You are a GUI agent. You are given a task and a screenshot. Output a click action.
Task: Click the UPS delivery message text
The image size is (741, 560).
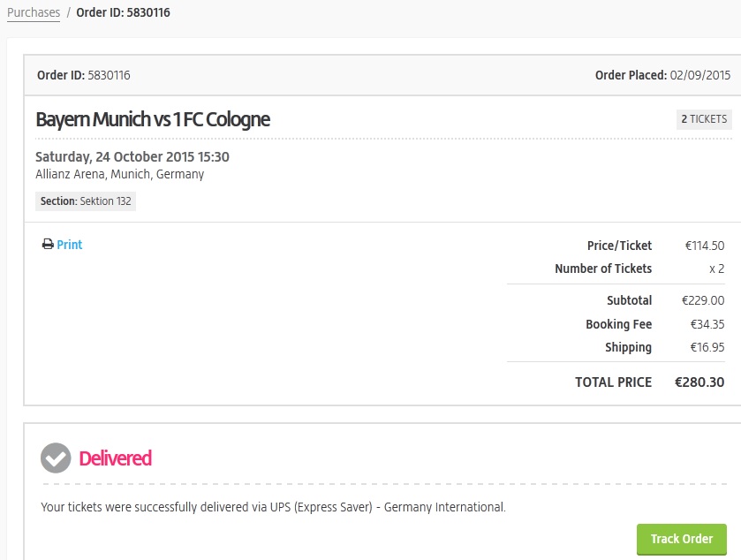(x=273, y=507)
